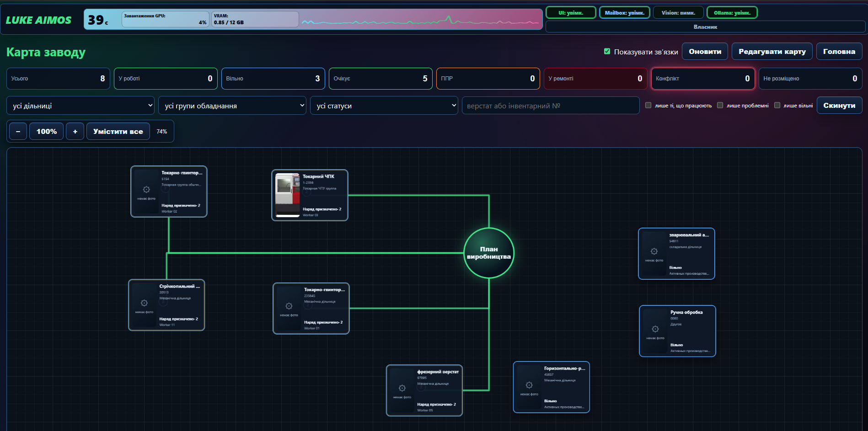Click Скинути to reset filters

point(839,106)
